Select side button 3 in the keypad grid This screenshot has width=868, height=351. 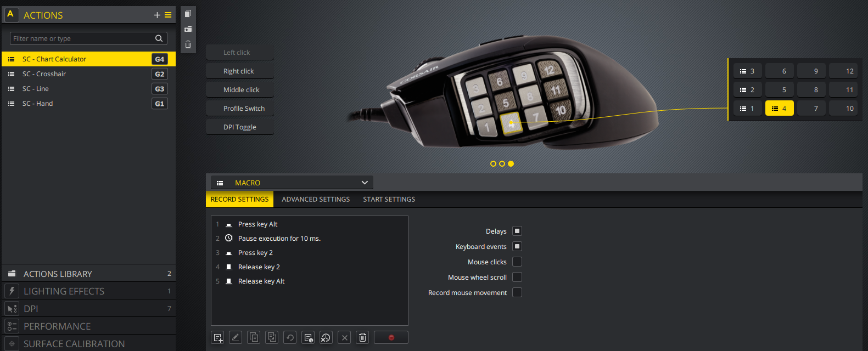pos(748,71)
